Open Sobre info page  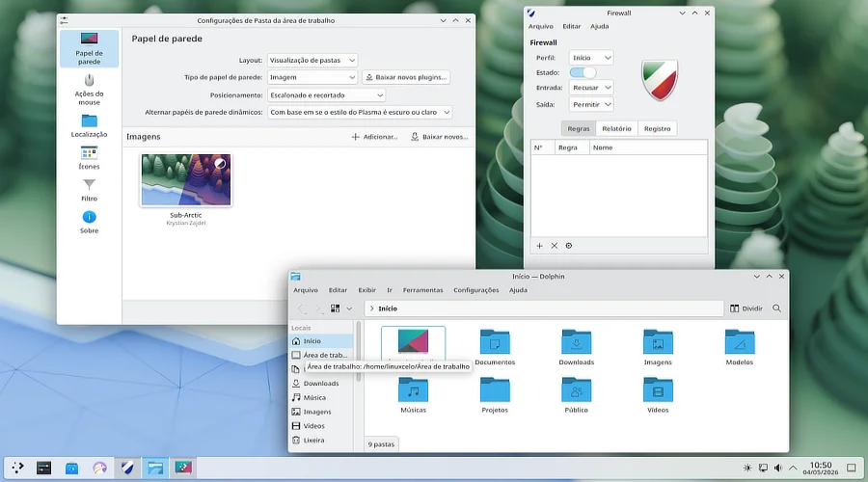89,222
